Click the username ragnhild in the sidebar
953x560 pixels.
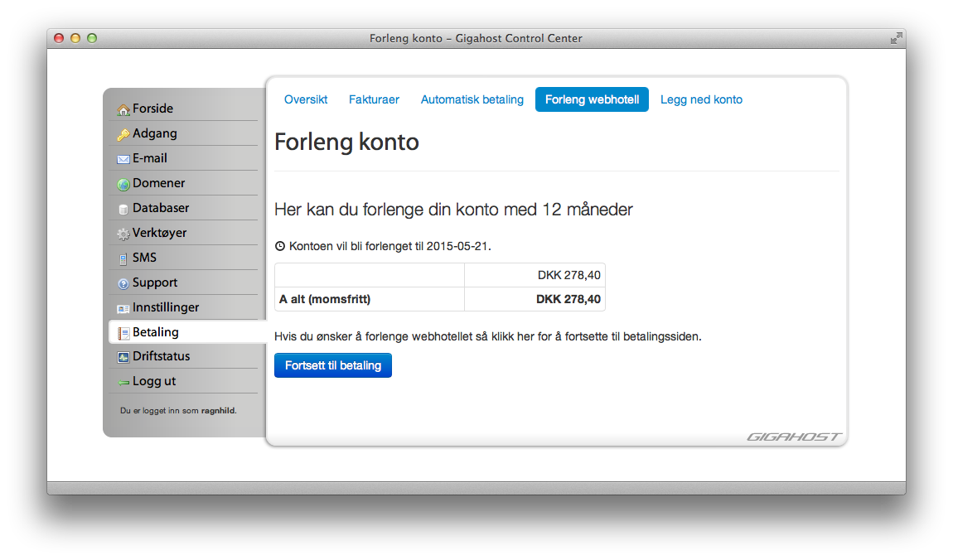point(218,411)
